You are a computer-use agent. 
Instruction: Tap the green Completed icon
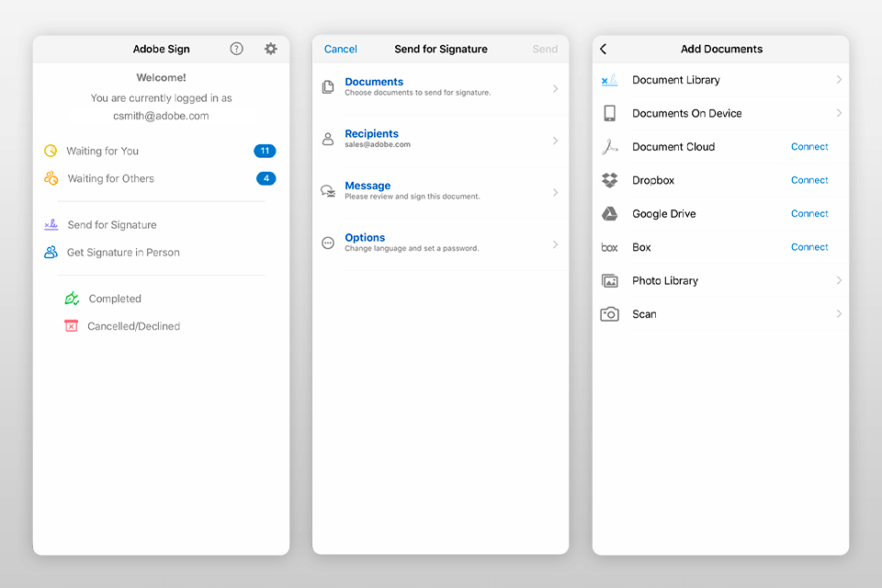[72, 299]
